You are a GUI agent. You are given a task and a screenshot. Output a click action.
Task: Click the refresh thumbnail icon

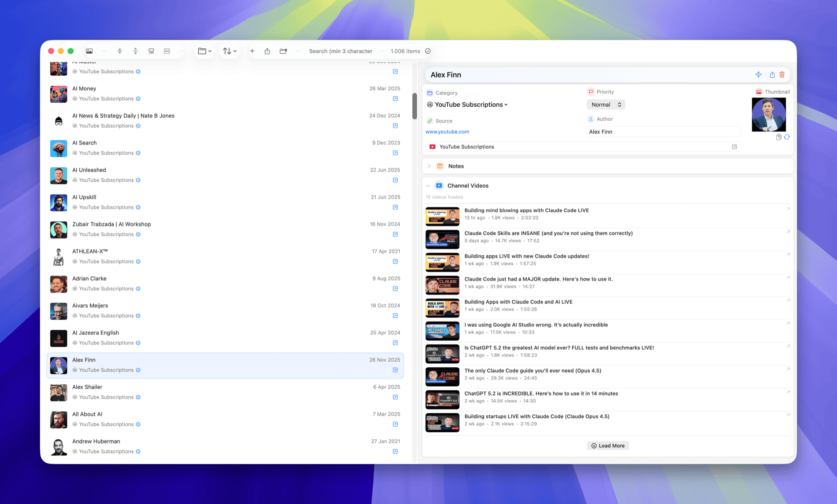pyautogui.click(x=787, y=137)
